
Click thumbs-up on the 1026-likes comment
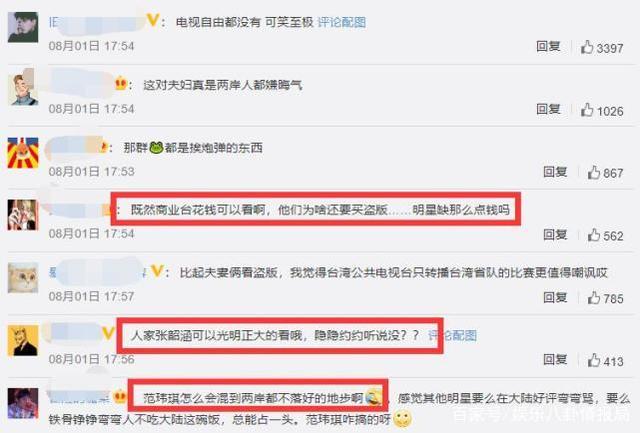(x=587, y=110)
